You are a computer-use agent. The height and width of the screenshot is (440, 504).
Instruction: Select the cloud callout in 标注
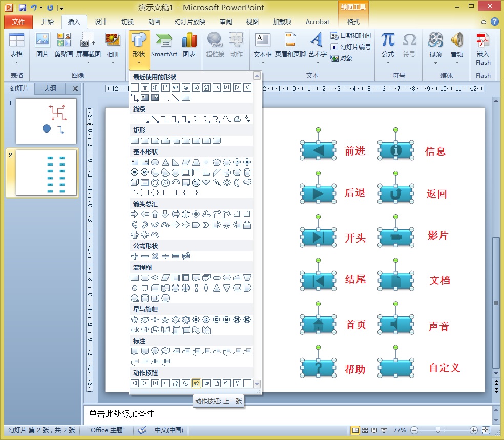tap(165, 351)
